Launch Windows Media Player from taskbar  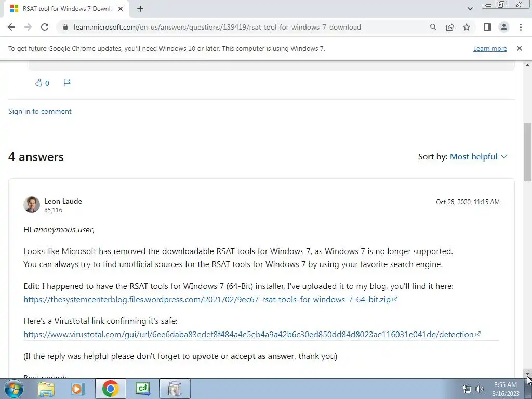pos(77,389)
